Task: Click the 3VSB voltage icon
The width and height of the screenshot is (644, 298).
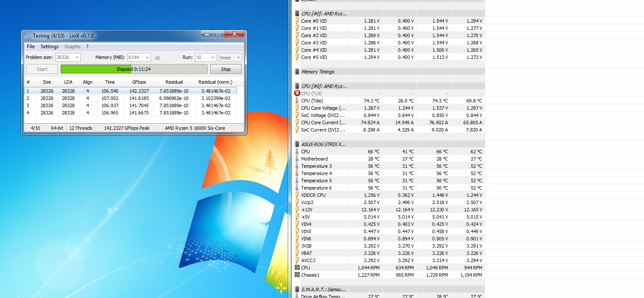Action: (x=297, y=246)
